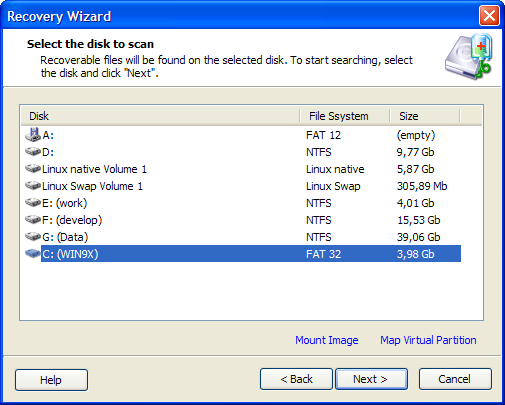Click the 3,98 Gb size value

tap(415, 254)
